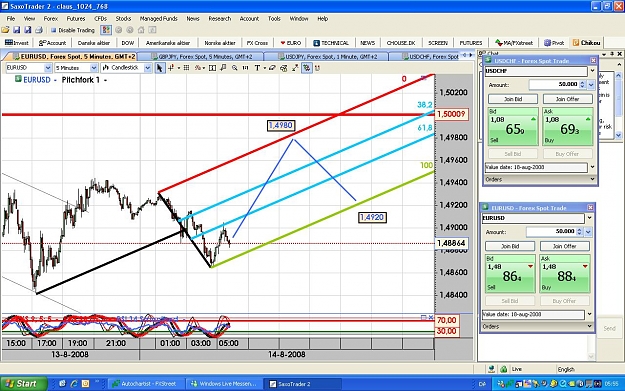Open the TECHNICAL workspace tab
The height and width of the screenshot is (391, 625).
coord(331,43)
